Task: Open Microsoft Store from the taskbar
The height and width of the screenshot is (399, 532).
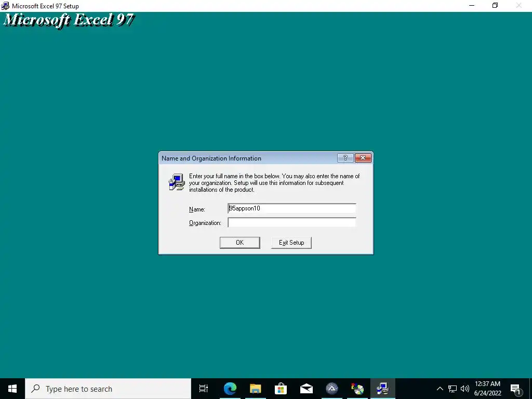Action: point(281,389)
